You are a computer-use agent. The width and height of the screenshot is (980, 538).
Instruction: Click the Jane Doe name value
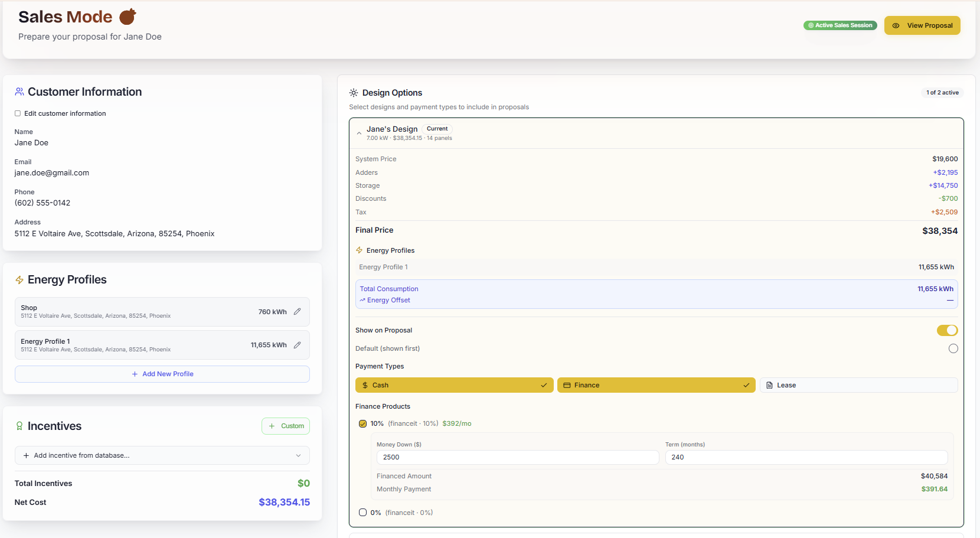[31, 143]
